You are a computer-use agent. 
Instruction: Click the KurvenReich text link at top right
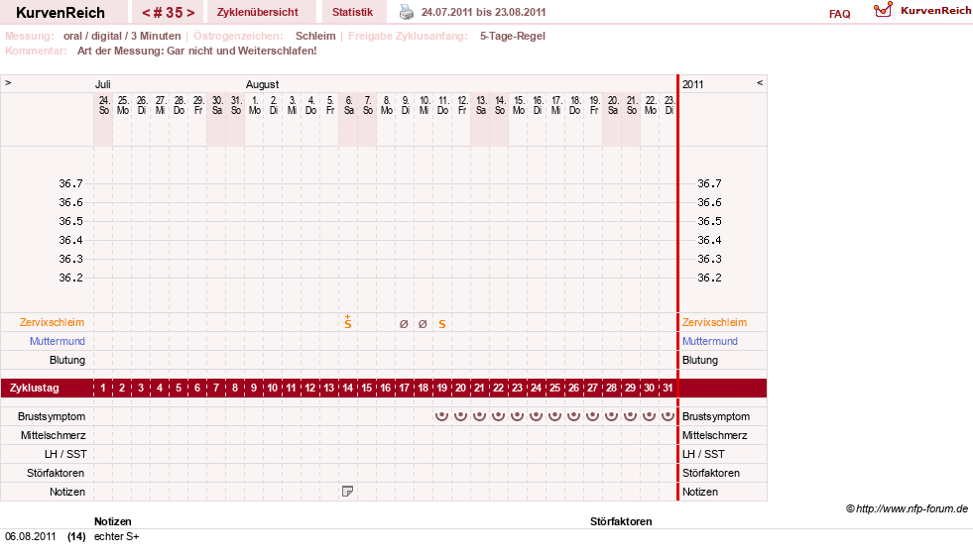(935, 11)
